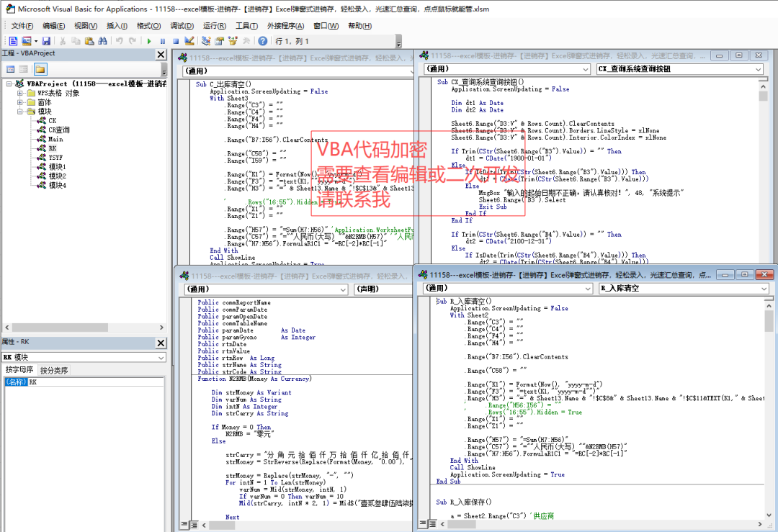Open the 外接程序(A) menu
778x532 pixels.
point(285,26)
